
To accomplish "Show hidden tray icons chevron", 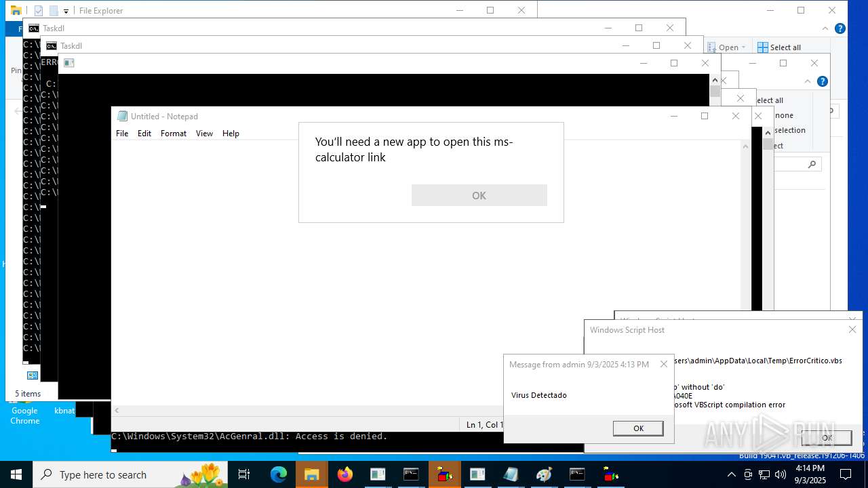I will [x=732, y=474].
